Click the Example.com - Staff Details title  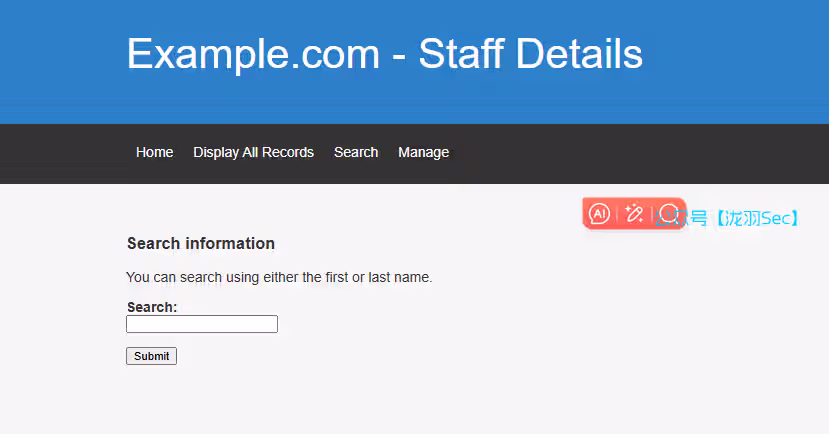384,53
